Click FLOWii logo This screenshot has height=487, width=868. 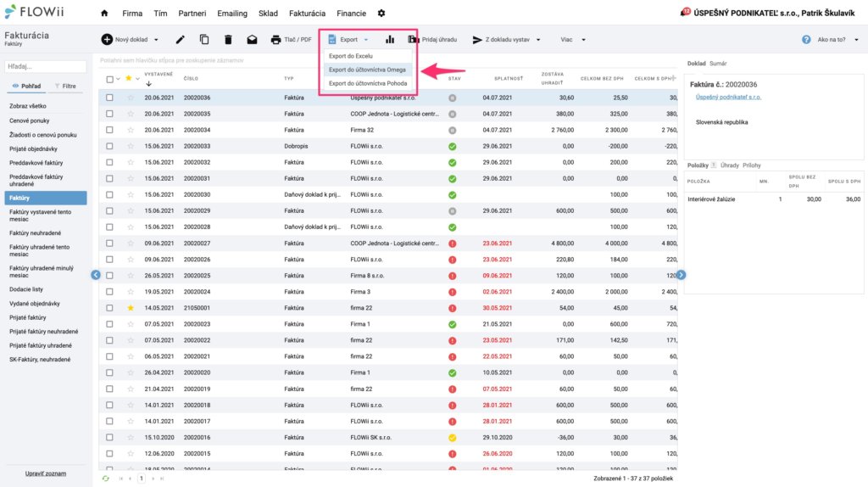[x=34, y=12]
